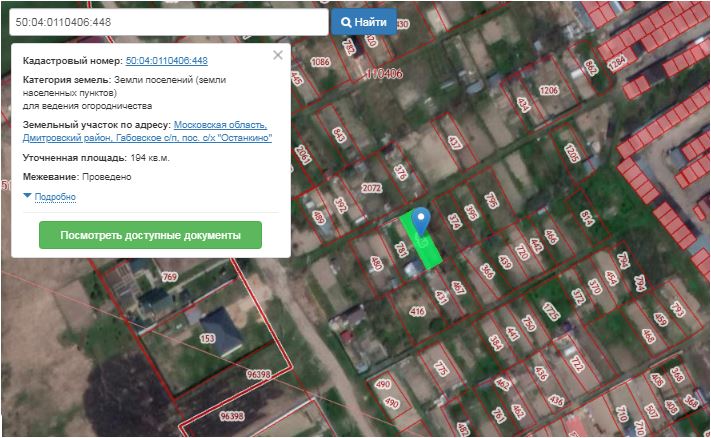Select parcel labeled 372
The height and width of the screenshot is (438, 711).
click(578, 296)
